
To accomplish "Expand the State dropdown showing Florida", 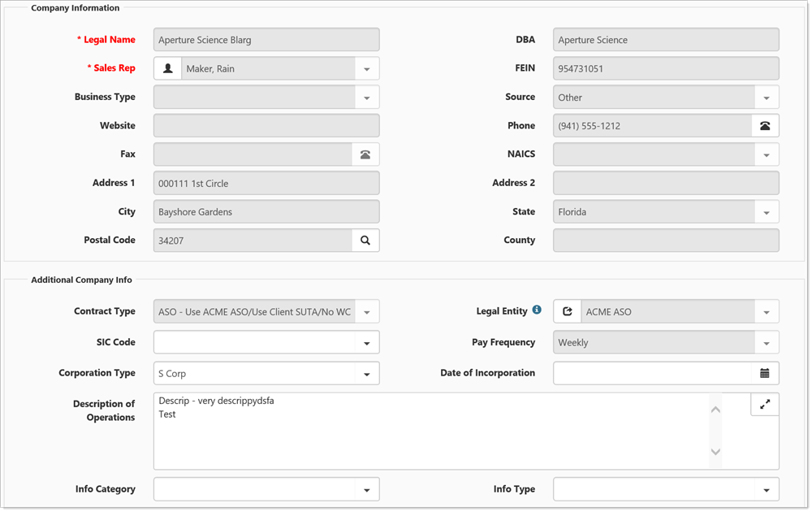I will pos(766,212).
